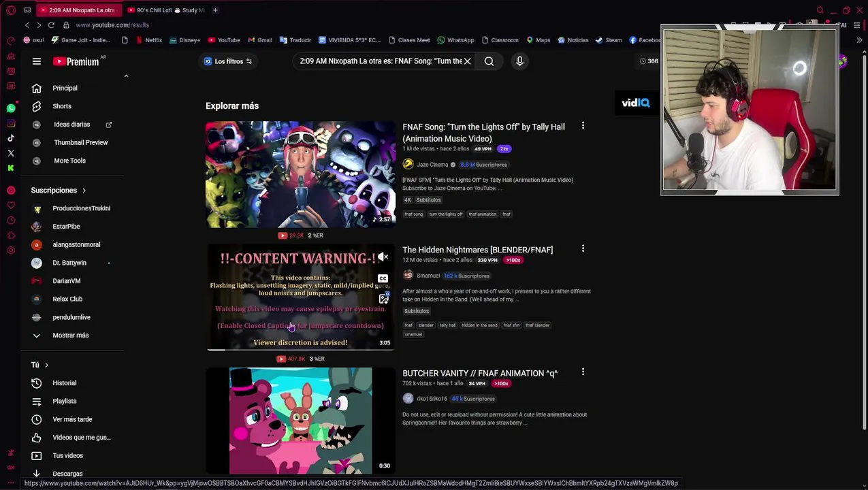Open the WhatsApp bookmark

pyautogui.click(x=456, y=40)
